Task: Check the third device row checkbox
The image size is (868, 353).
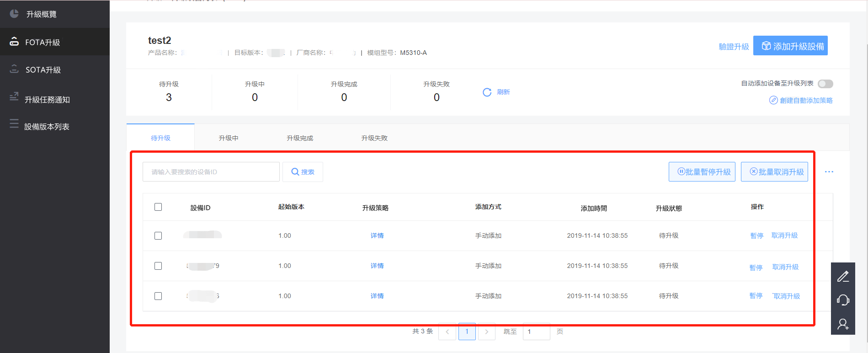Action: point(158,296)
